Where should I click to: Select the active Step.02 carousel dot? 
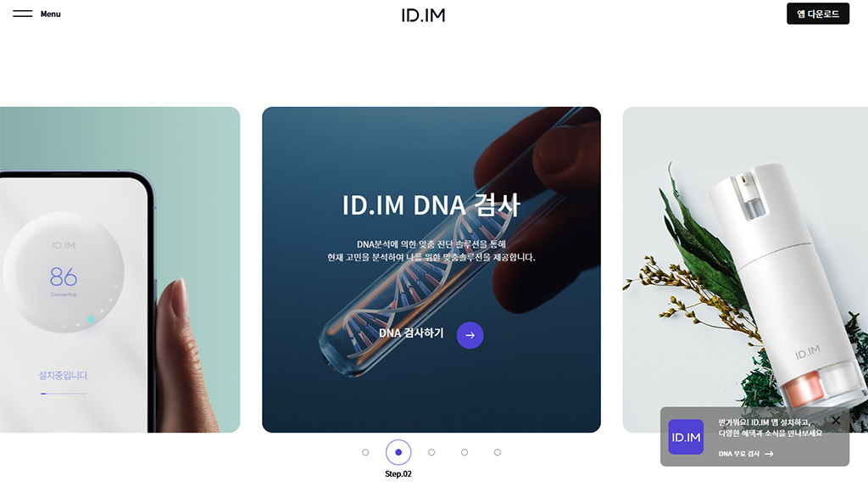pos(398,452)
